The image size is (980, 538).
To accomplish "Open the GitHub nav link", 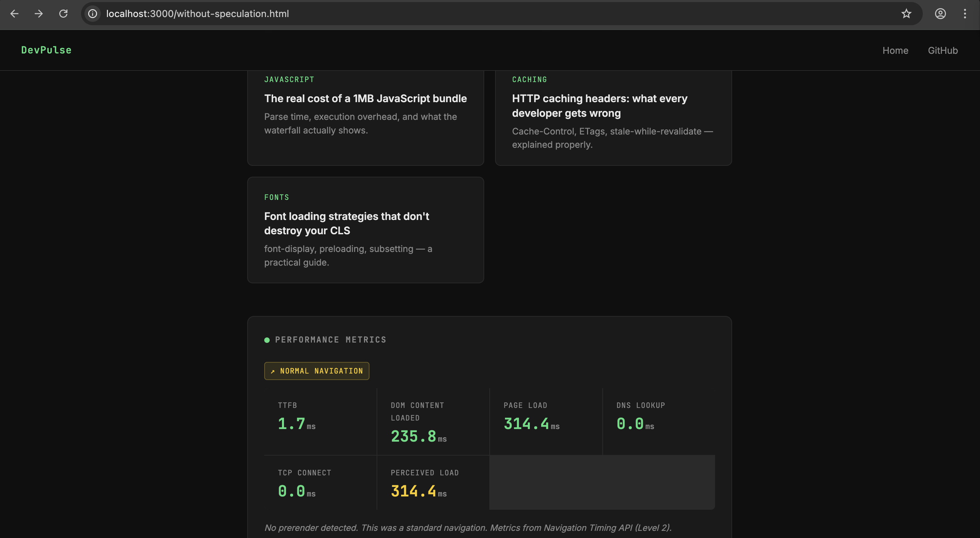I will (x=943, y=51).
